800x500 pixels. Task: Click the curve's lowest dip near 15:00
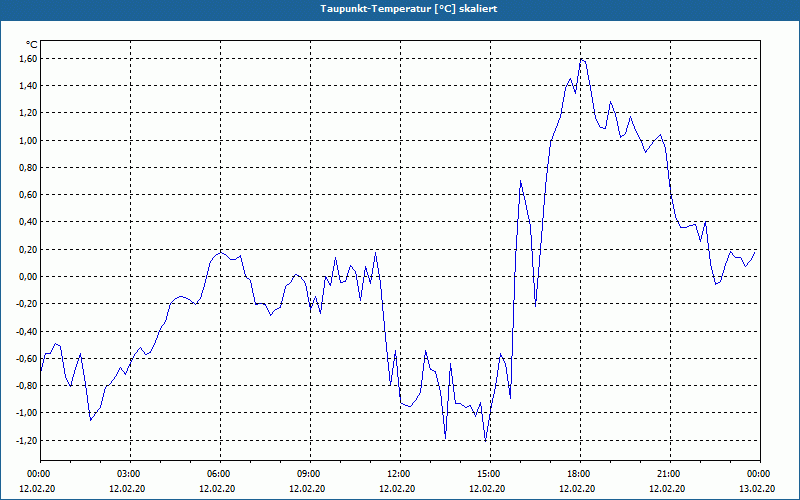pyautogui.click(x=485, y=441)
